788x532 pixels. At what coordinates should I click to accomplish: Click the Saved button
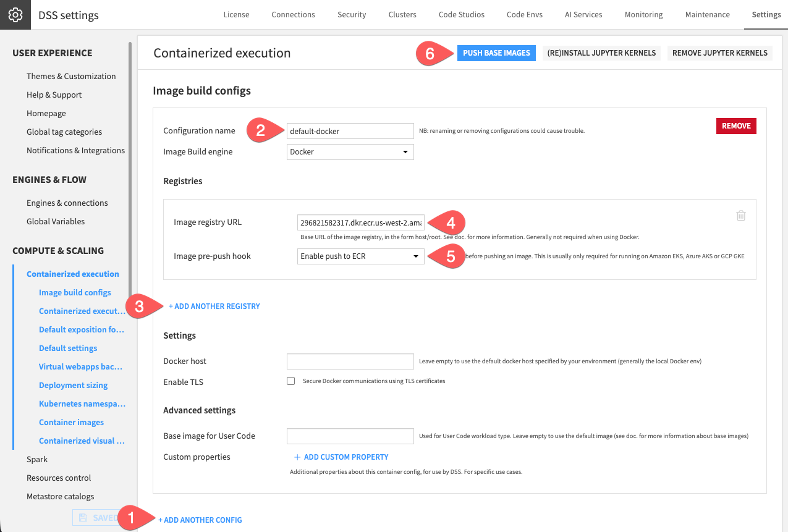(x=96, y=518)
